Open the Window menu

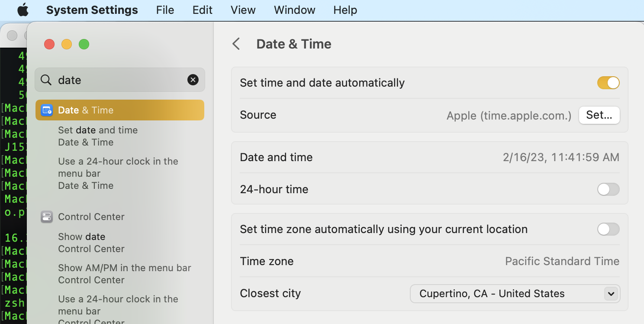click(x=294, y=10)
